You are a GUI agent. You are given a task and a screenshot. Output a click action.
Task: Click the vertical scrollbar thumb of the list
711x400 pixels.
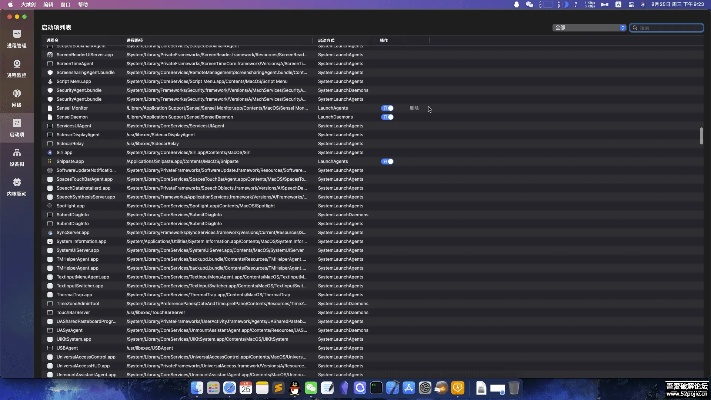tap(700, 136)
